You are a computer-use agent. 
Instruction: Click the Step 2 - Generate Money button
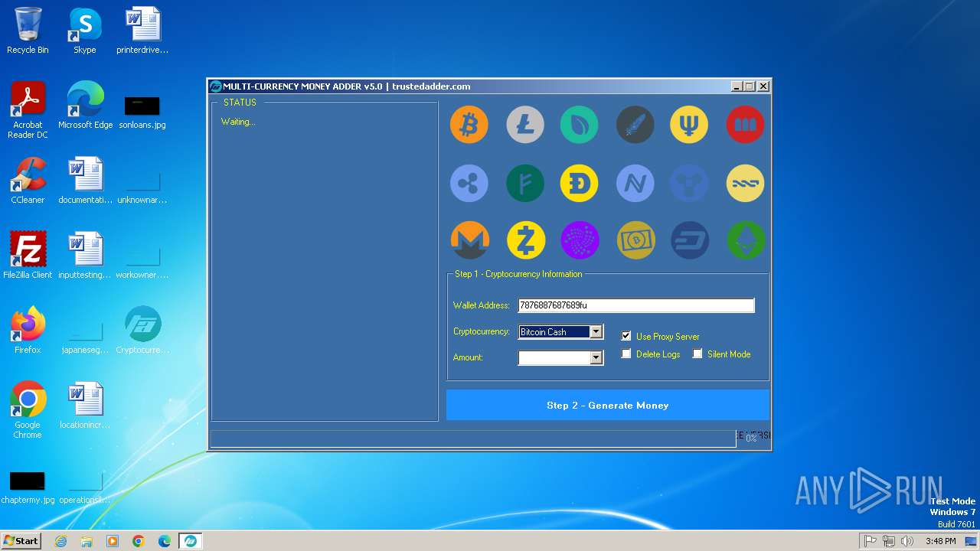[608, 405]
